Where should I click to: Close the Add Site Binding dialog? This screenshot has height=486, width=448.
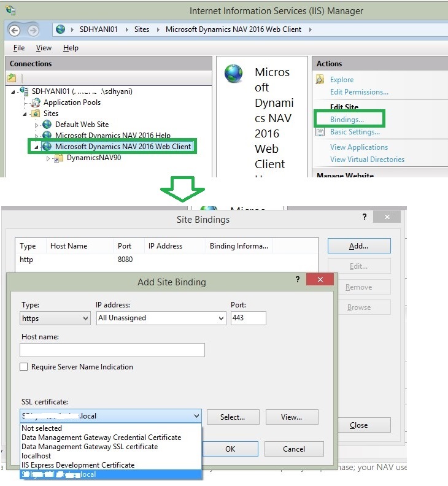tap(320, 279)
